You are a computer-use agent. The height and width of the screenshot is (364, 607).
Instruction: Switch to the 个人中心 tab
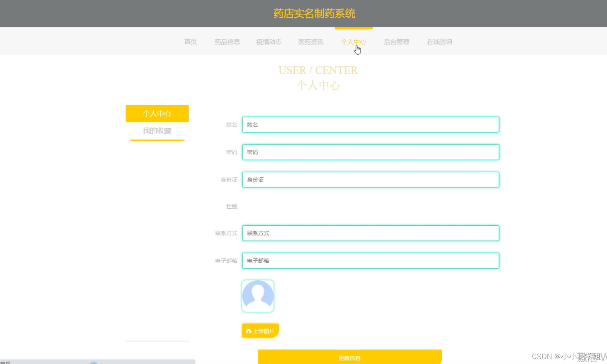tap(354, 42)
